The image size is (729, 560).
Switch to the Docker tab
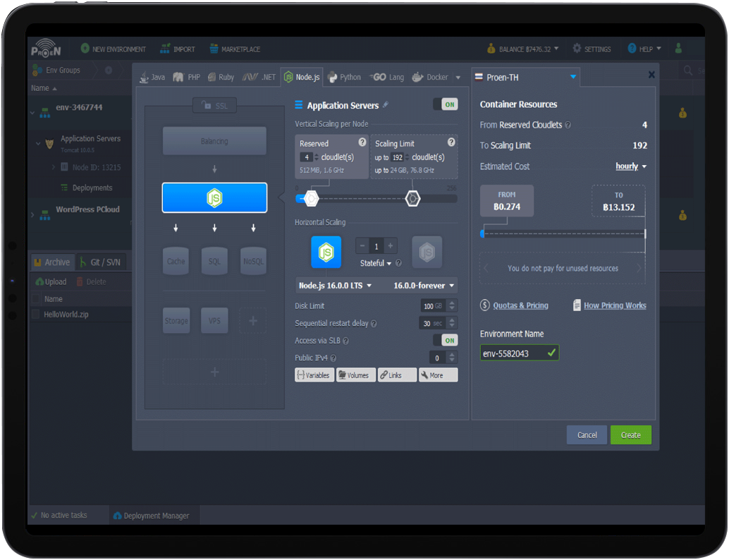point(430,77)
